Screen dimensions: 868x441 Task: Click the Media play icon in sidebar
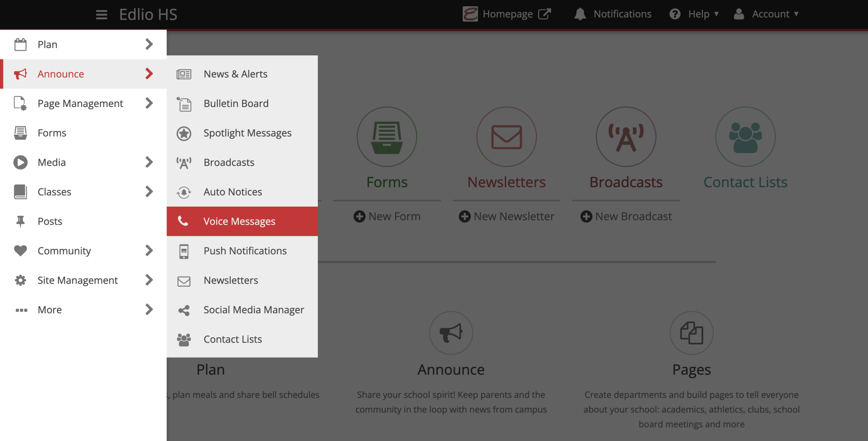pyautogui.click(x=21, y=162)
